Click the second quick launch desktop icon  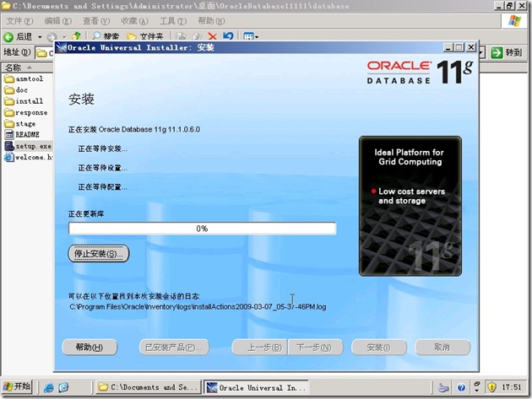[63, 387]
